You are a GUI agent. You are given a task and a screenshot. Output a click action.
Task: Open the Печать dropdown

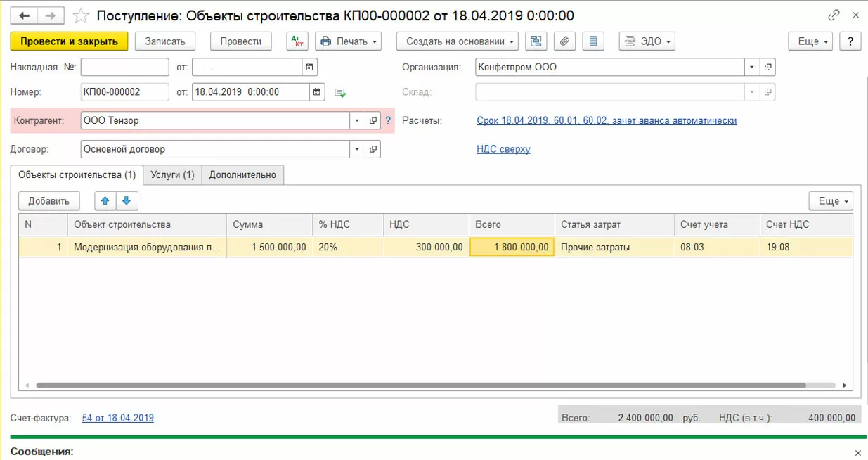click(349, 41)
